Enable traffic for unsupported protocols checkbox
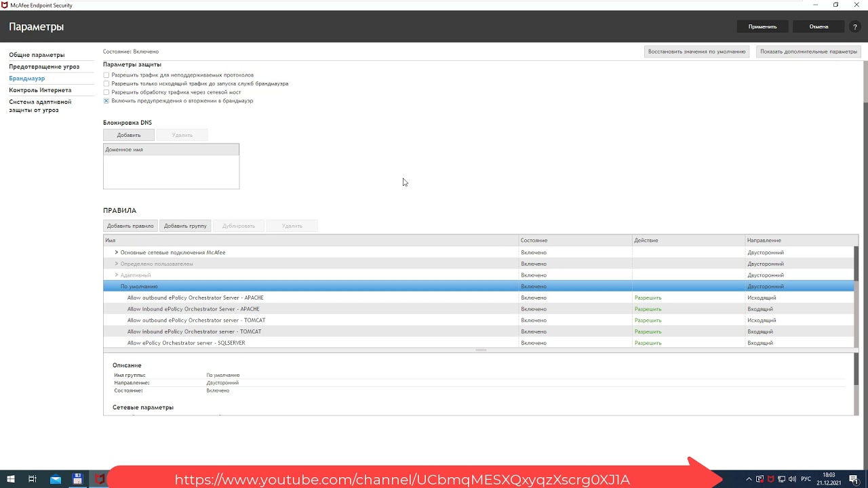868x488 pixels. pyautogui.click(x=106, y=75)
